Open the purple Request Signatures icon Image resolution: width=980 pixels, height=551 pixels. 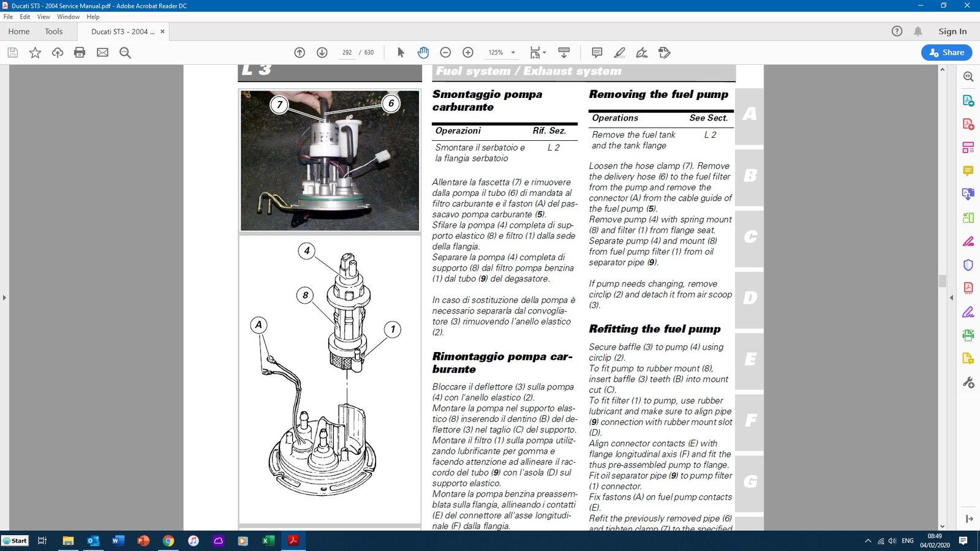tap(968, 312)
